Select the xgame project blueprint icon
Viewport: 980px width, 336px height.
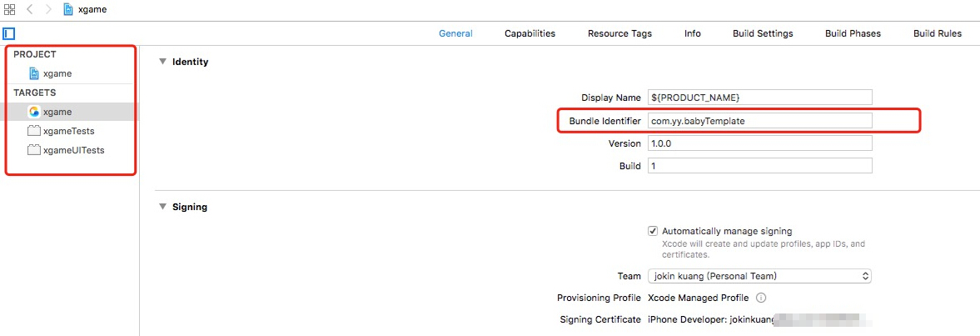(34, 73)
